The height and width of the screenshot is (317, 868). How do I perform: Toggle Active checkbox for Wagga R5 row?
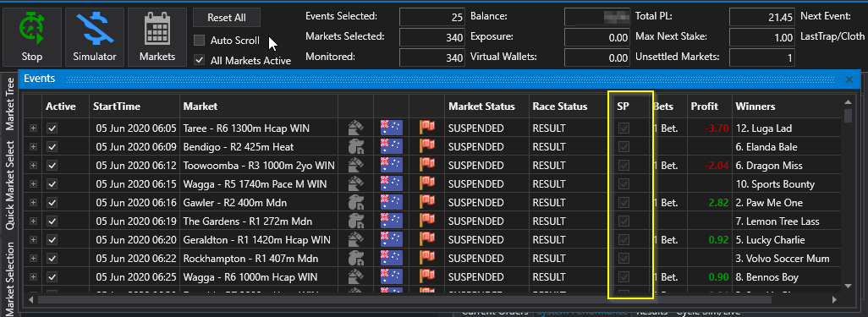point(52,184)
